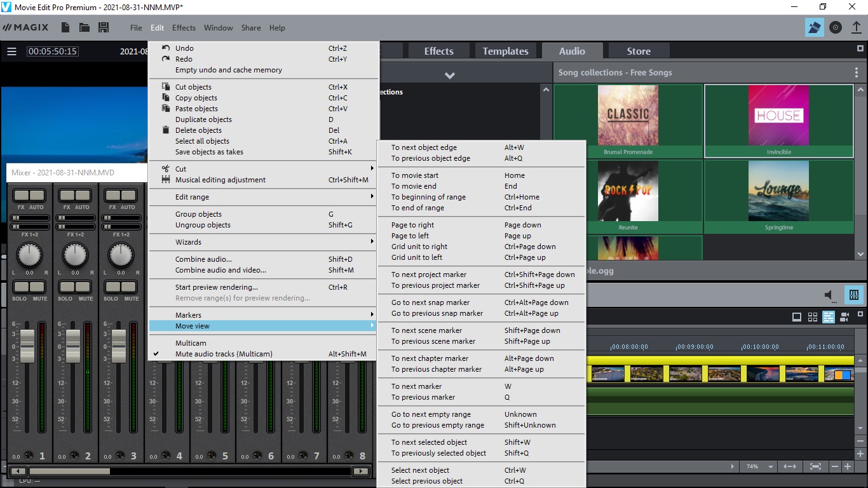This screenshot has width=868, height=488.
Task: Open the Burn disc icon
Action: pos(836,27)
